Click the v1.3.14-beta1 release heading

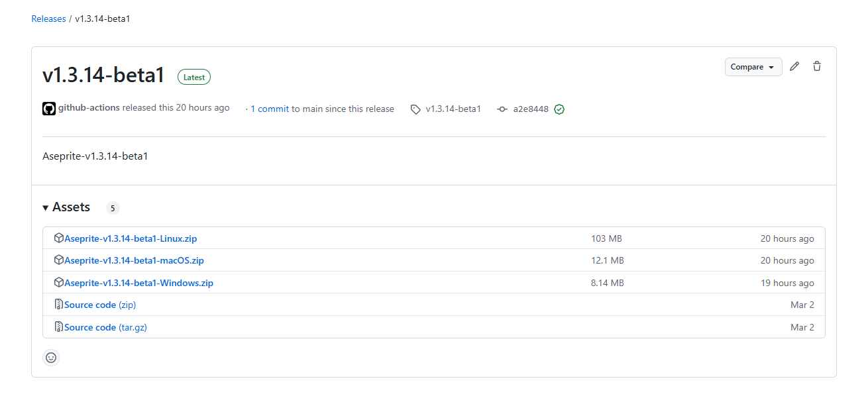coord(103,75)
